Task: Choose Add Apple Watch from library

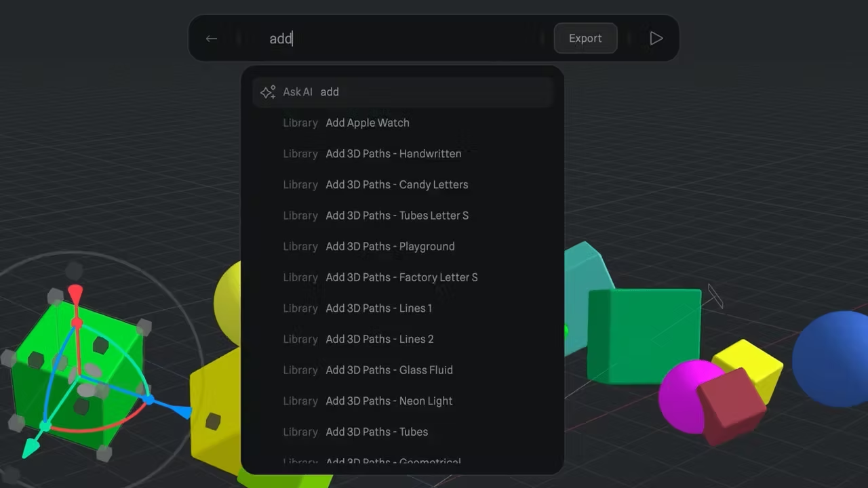Action: click(x=367, y=123)
